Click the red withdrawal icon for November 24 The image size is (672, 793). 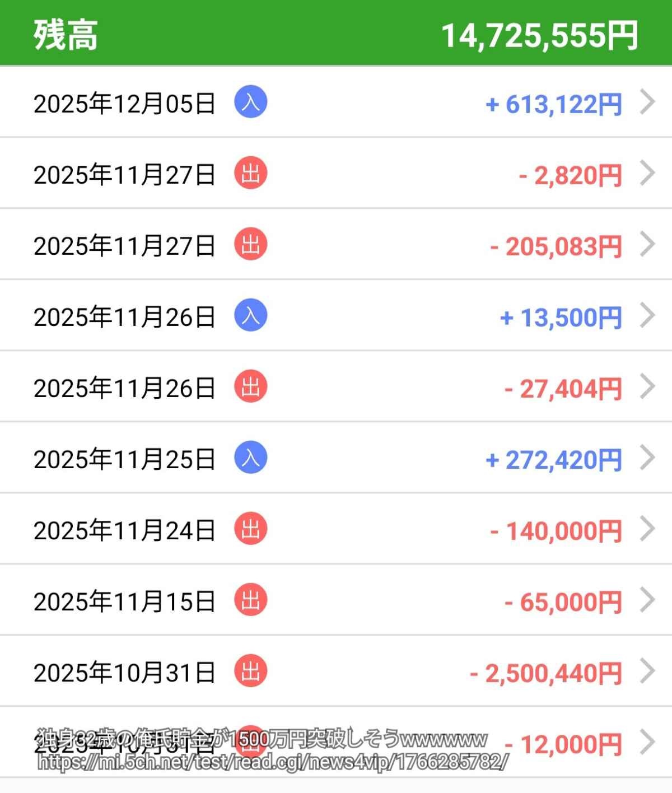coord(250,529)
